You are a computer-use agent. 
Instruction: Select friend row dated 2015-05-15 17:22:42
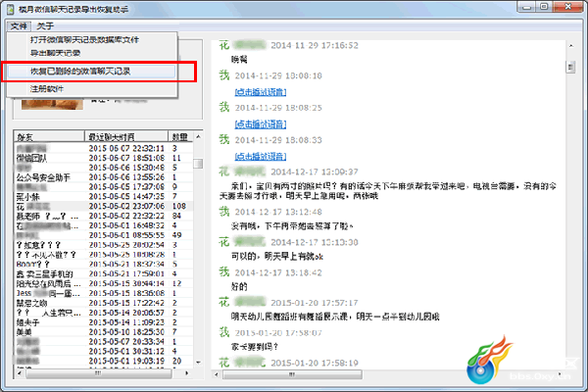click(x=104, y=303)
